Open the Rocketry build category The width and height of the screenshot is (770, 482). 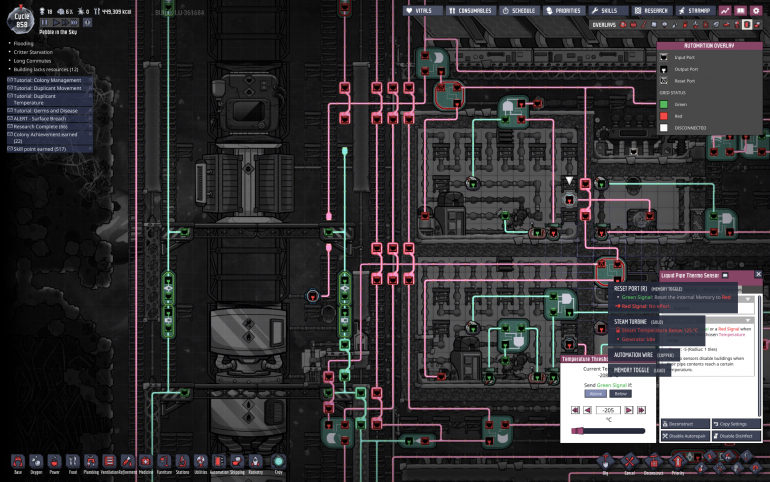(x=255, y=462)
